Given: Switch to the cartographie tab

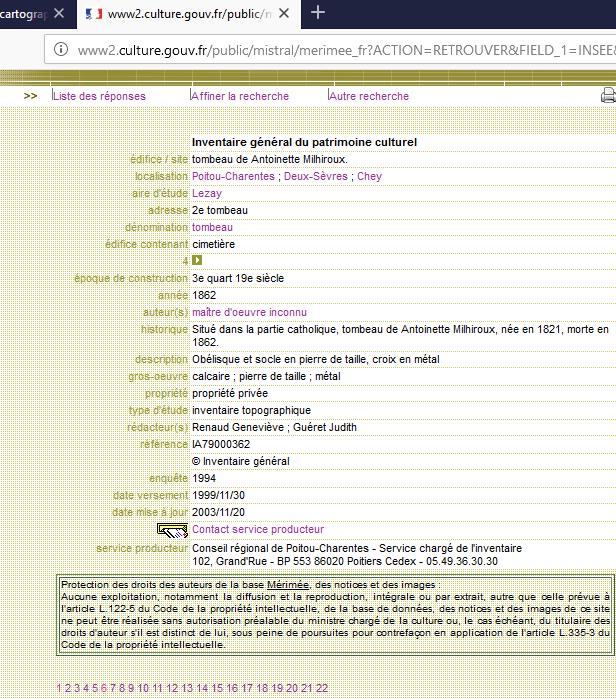Looking at the screenshot, I should point(23,14).
